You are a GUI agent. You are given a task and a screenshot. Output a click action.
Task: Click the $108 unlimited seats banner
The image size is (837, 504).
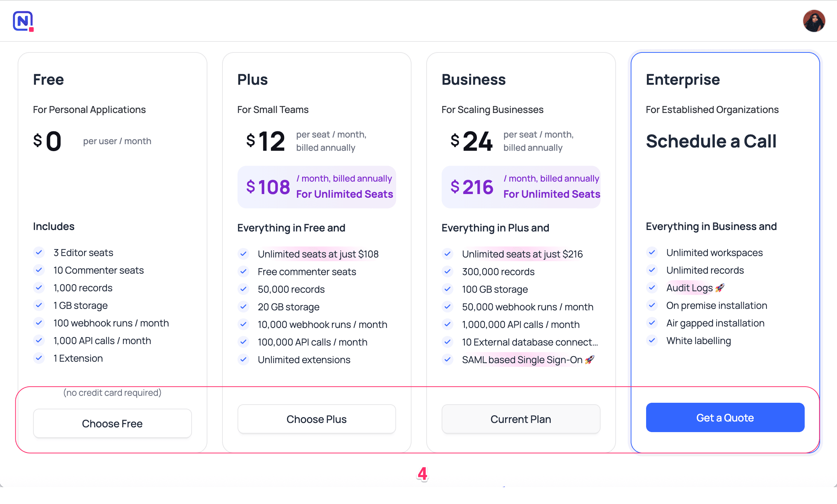click(316, 187)
